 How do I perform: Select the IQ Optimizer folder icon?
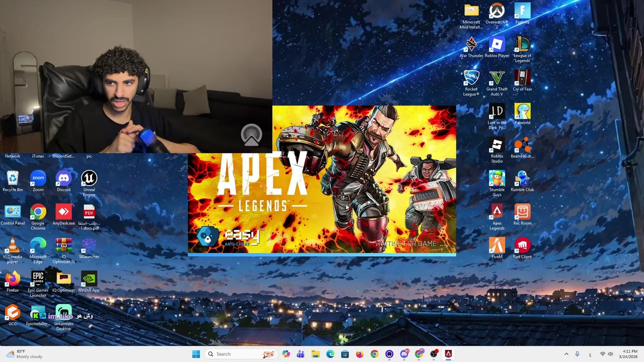63,282
